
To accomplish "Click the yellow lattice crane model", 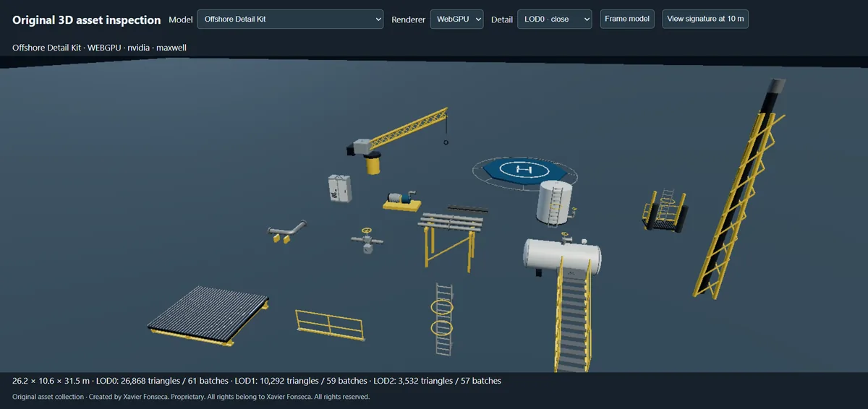I will [x=396, y=141].
